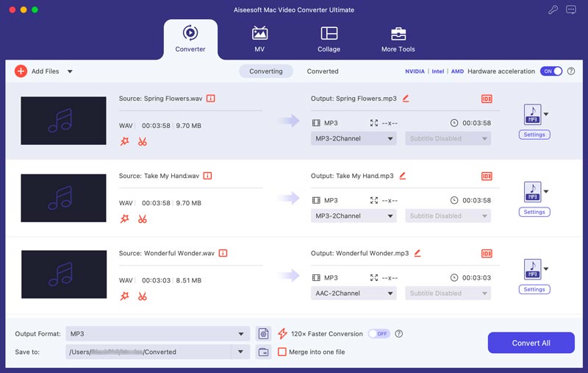Screen dimensions: 588x373
Task: Switch to the Collage tab
Action: [329, 40]
